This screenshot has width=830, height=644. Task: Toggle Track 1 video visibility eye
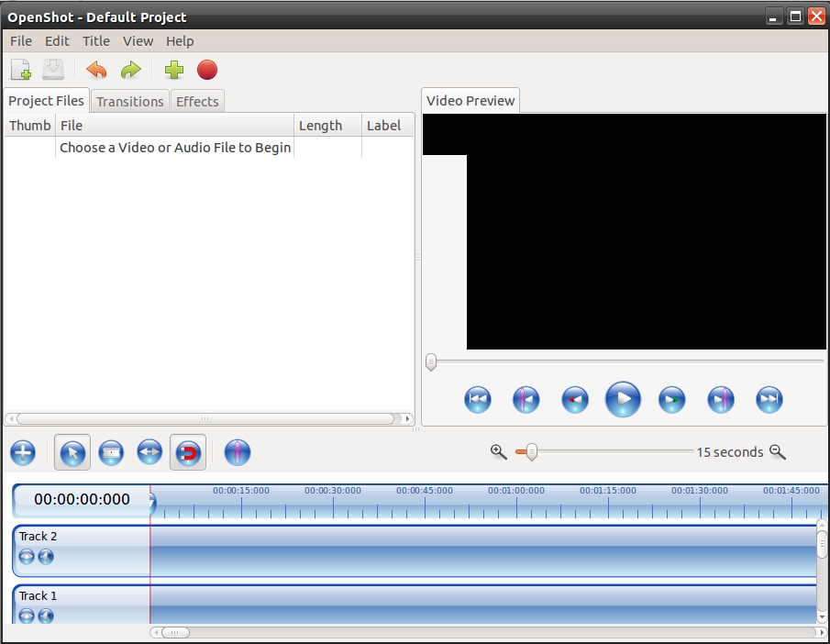click(27, 616)
